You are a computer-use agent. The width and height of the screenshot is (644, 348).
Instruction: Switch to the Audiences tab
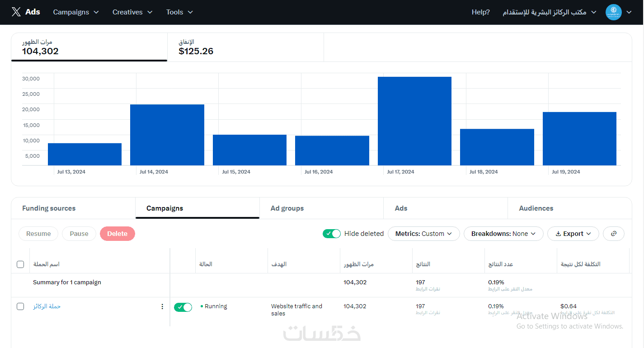(x=569, y=208)
